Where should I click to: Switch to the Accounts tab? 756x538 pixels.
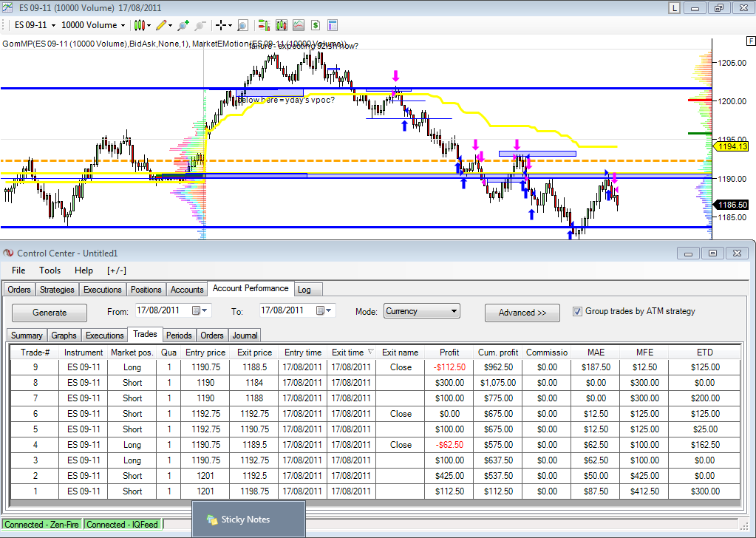click(186, 289)
